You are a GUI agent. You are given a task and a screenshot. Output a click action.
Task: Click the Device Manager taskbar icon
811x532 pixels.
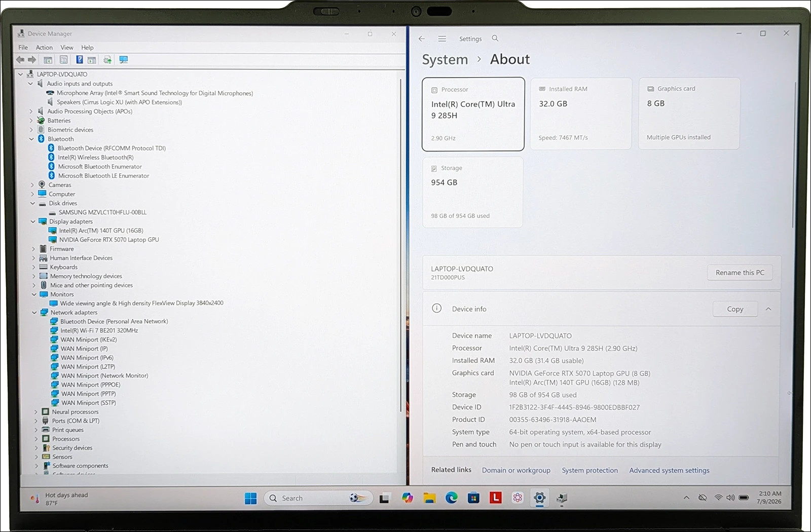[x=562, y=498]
